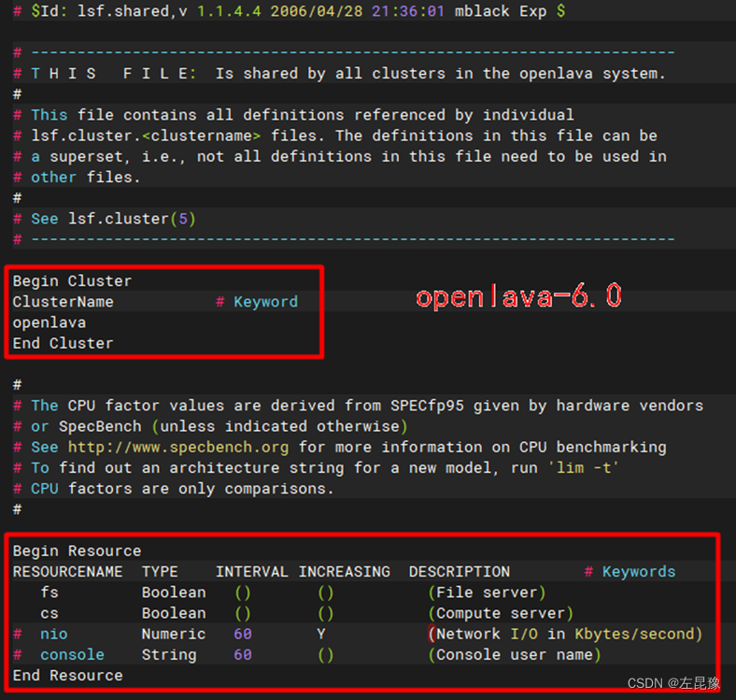
Task: Click '(Compute server)' description
Action: click(x=501, y=614)
